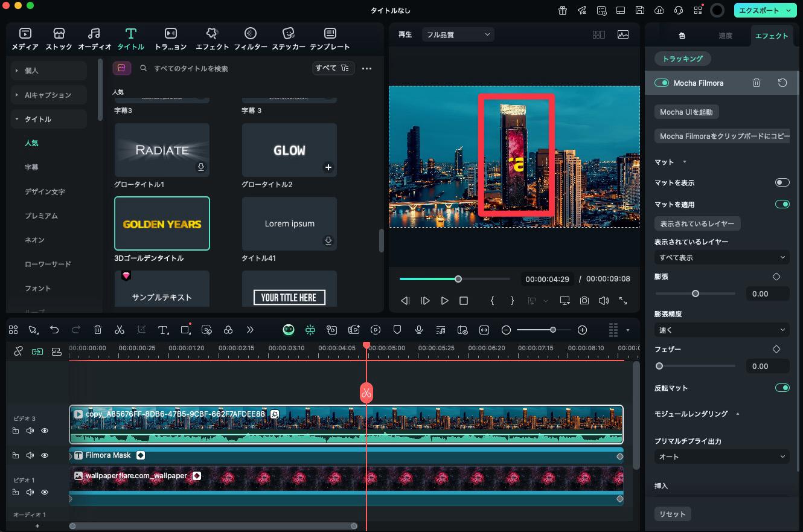Mute the Filmora Mask track
This screenshot has height=532, width=803.
[30, 455]
